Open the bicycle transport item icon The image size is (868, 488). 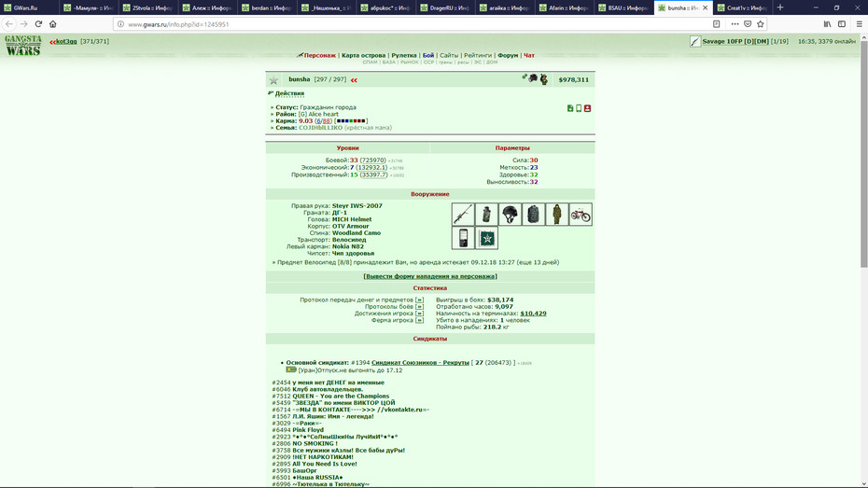(581, 214)
